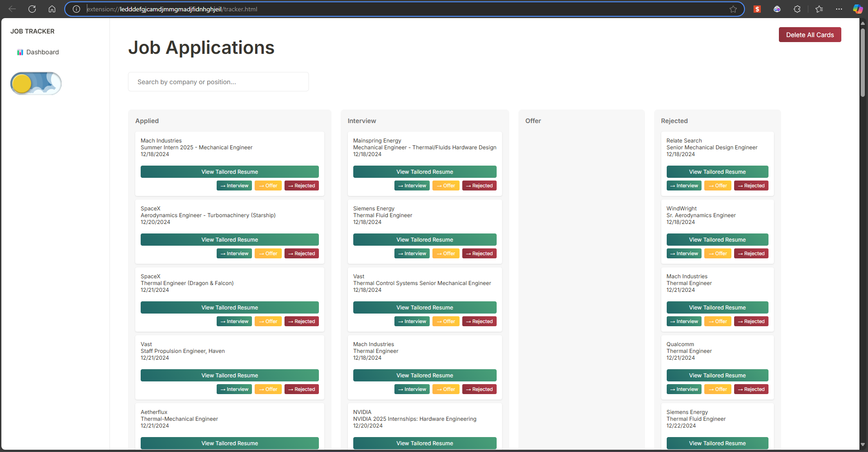Screen dimensions: 868x452
Task: Open the round purple extension icon
Action: tap(777, 9)
